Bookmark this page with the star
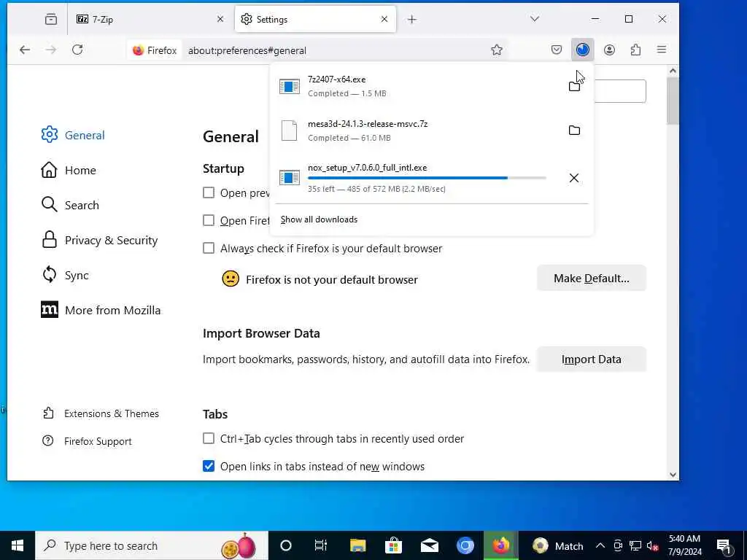The width and height of the screenshot is (747, 560). tap(496, 50)
